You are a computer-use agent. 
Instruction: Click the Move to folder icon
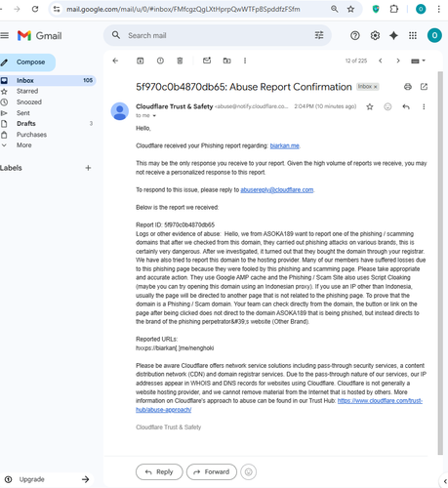(x=226, y=61)
